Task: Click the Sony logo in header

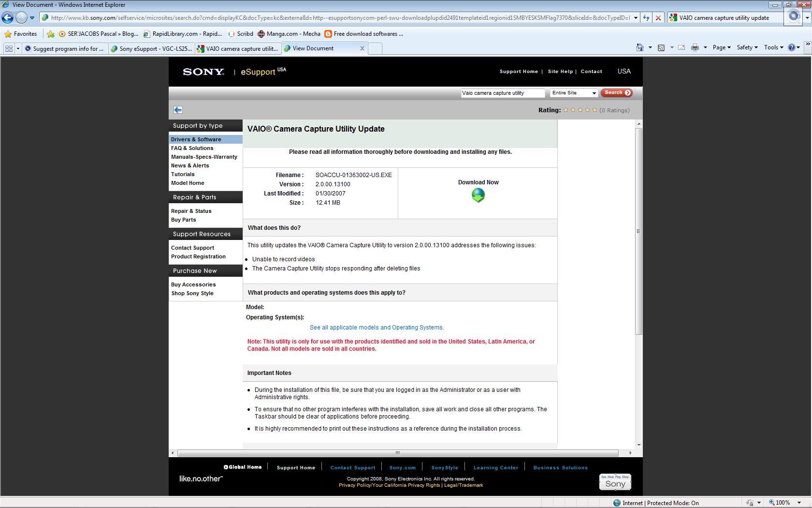Action: click(x=203, y=72)
